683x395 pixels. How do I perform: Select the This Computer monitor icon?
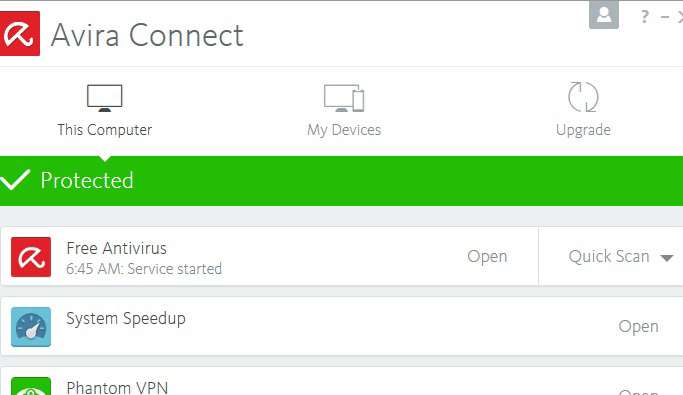click(x=105, y=98)
